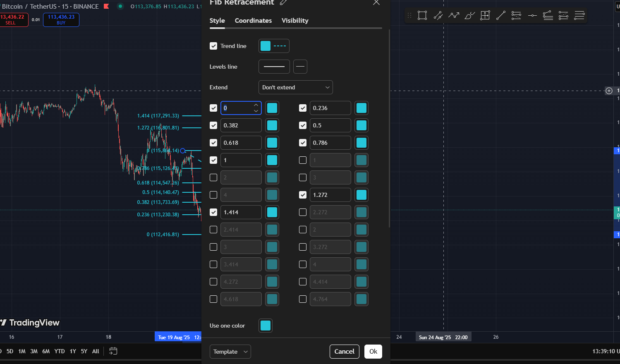Screen dimensions: 620x364
Task: Select the 6M time range
Action: (46, 351)
